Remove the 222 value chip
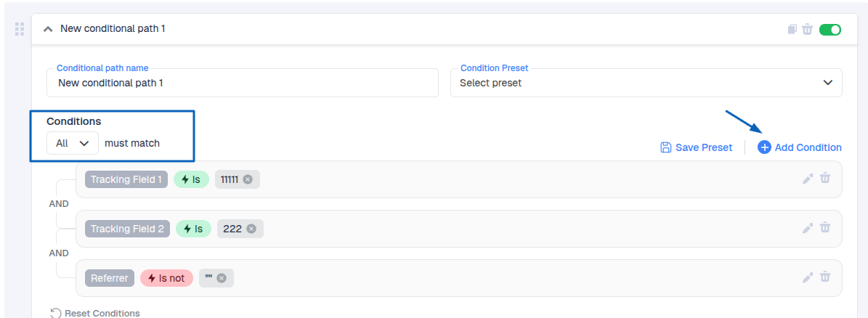Screen dimensions: 868x318 (251, 229)
